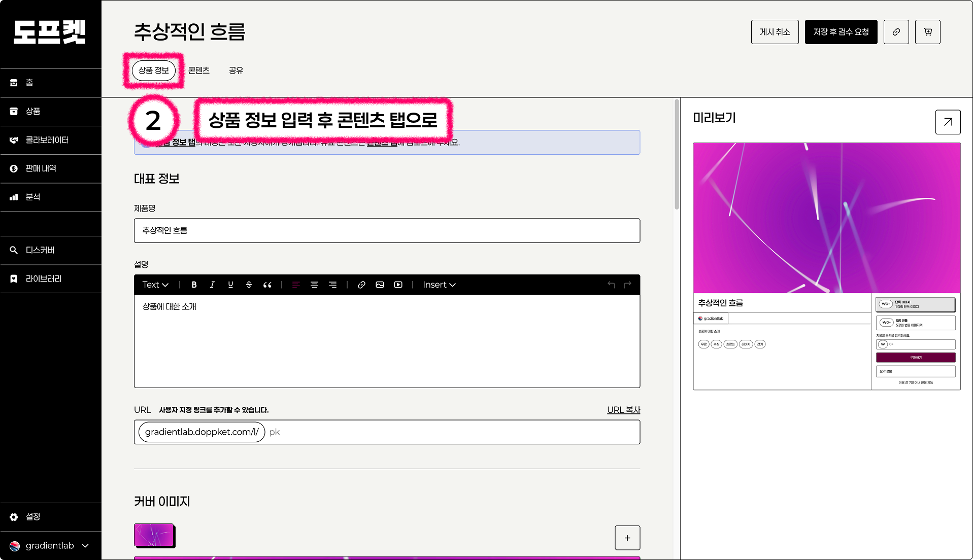Insert a blockquote in description
973x560 pixels.
pyautogui.click(x=267, y=285)
